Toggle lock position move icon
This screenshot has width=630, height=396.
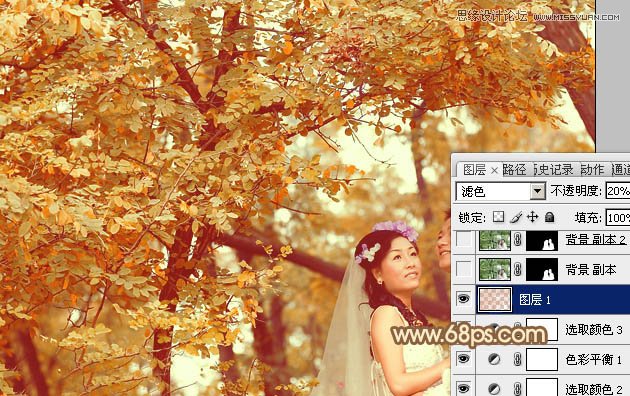(533, 217)
